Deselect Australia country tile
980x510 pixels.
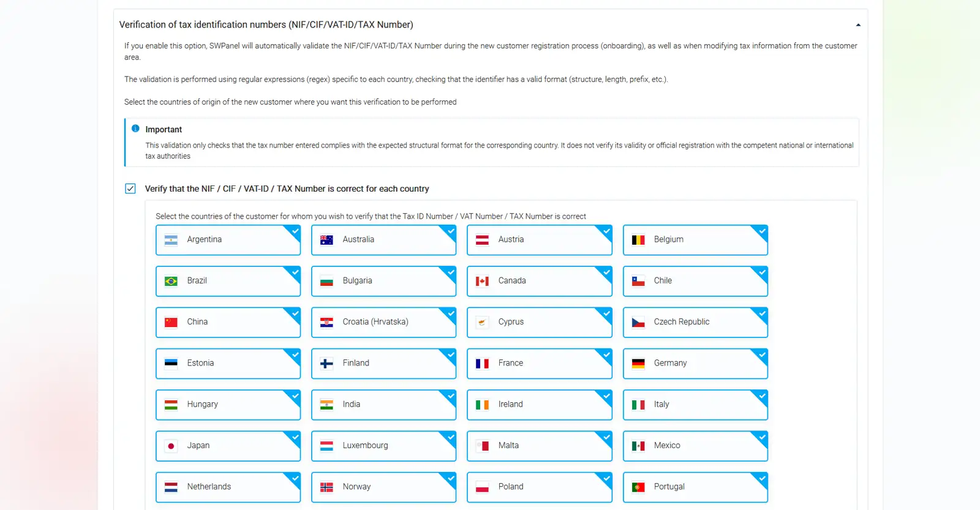(383, 240)
